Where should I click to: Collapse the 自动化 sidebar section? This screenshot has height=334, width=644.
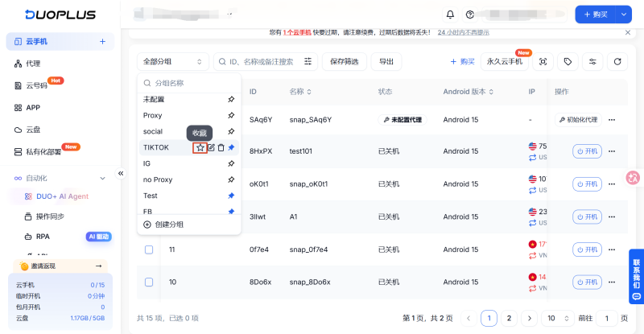click(102, 179)
